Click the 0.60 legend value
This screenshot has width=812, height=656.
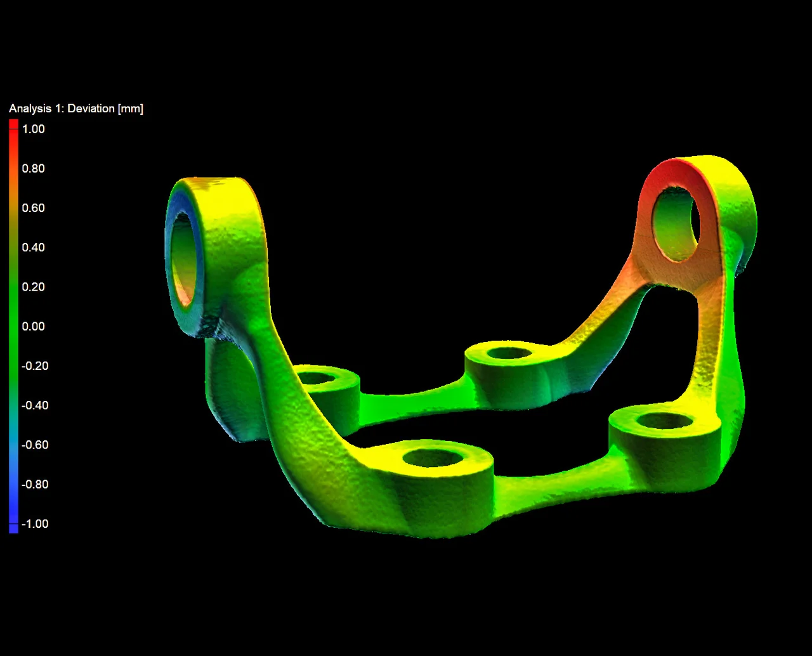tap(34, 208)
